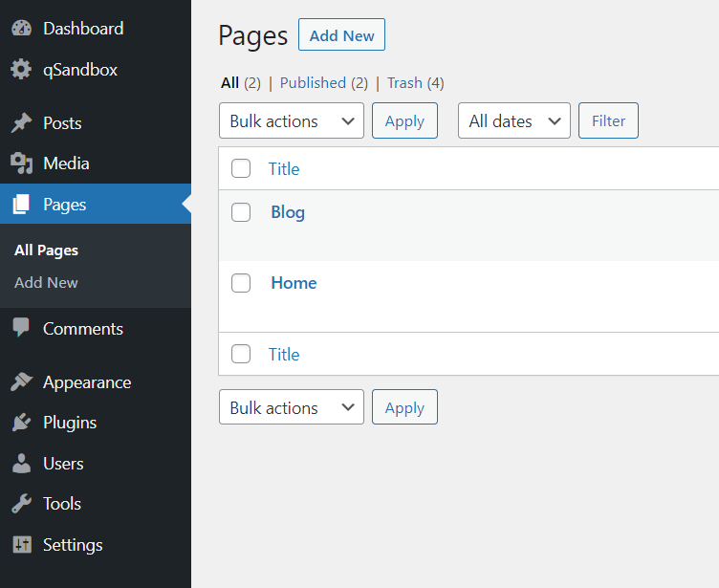Click the Comments speech bubble icon
Screen dimensions: 719x588
click(x=21, y=328)
